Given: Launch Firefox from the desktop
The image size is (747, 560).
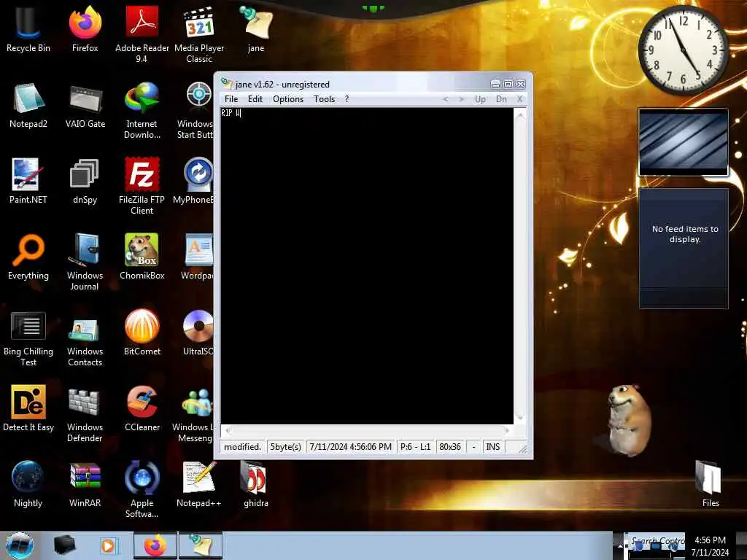Looking at the screenshot, I should tap(85, 29).
